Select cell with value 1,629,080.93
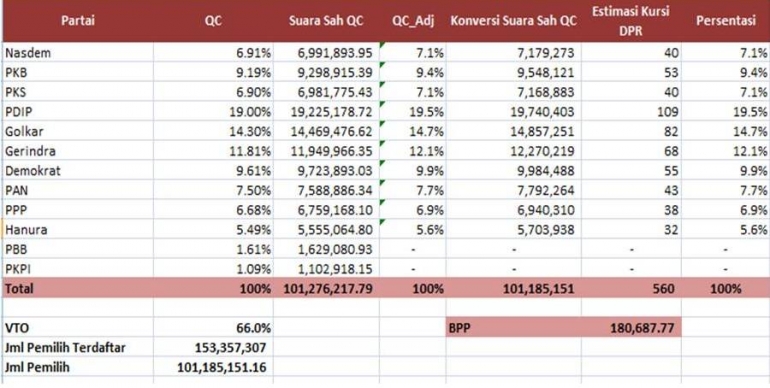Viewport: 770px width, 388px height. point(326,249)
